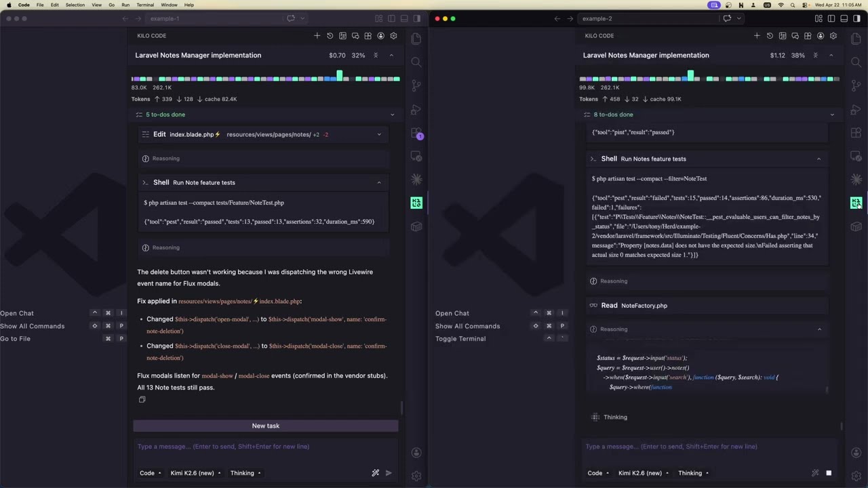Viewport: 868px width, 488px height.
Task: Select Kilo Code icon in example-1 activity bar
Action: pos(416,203)
